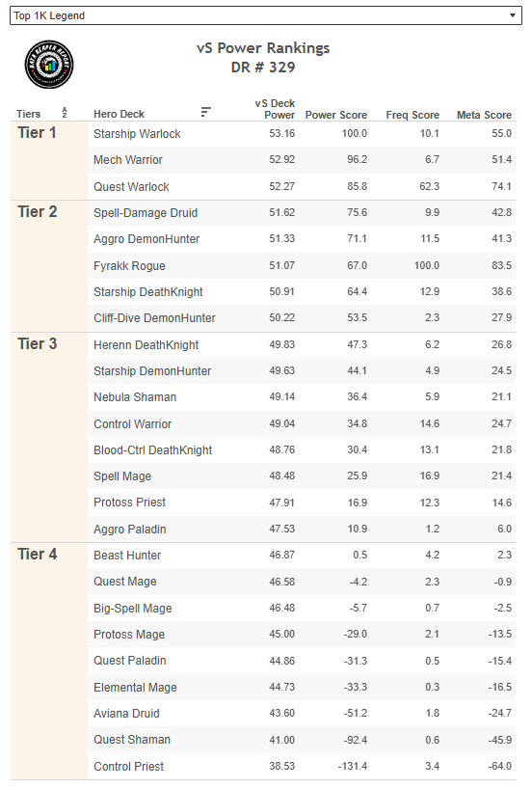Click the Tiers column header label
This screenshot has width=532, height=788.
click(28, 114)
